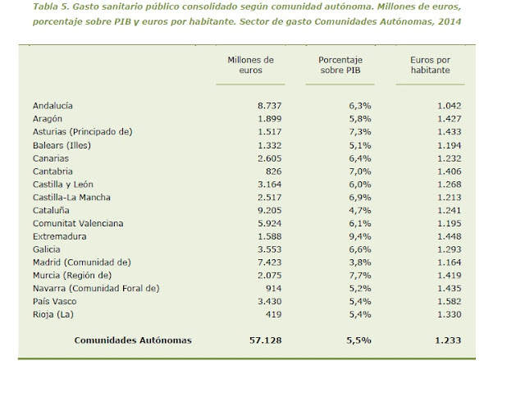Screen dimensions: 525x420
Task: Click Castilla y León's 3.164 value
Action: tap(270, 185)
